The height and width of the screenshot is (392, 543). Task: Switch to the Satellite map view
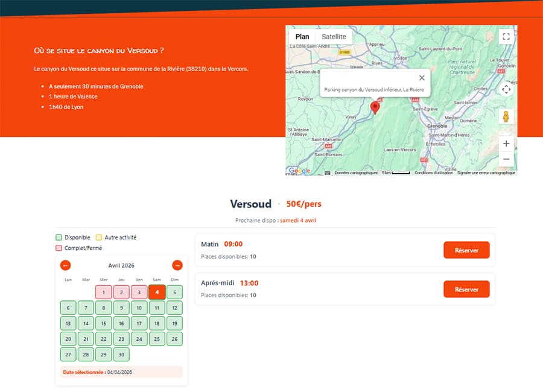tap(334, 36)
